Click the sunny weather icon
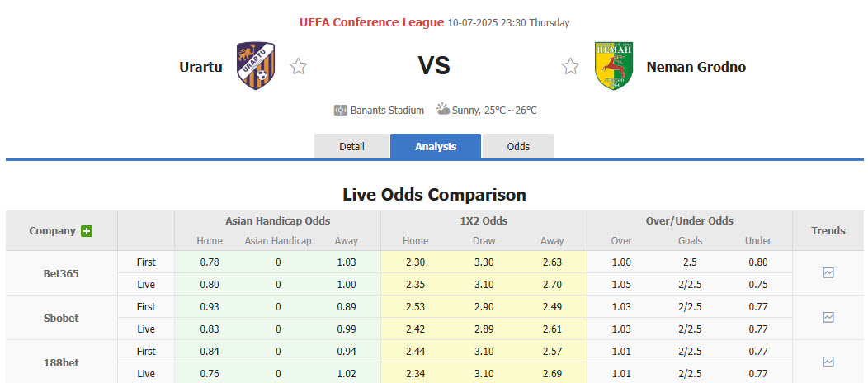This screenshot has height=383, width=868. coord(443,109)
